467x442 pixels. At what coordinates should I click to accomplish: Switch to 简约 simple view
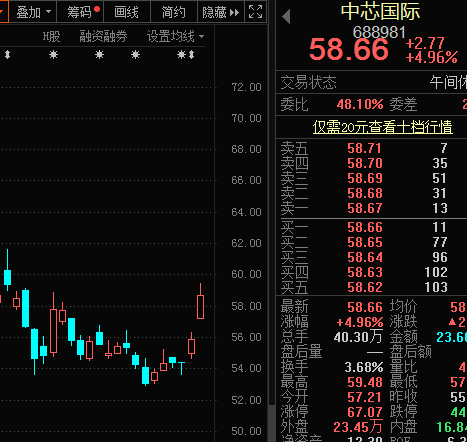tap(174, 12)
